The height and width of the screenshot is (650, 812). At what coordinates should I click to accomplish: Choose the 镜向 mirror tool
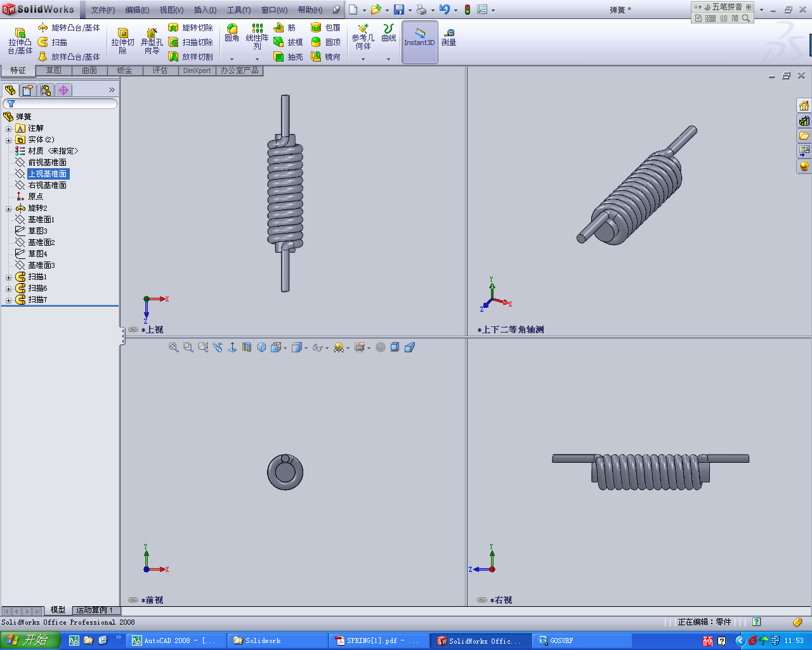326,56
